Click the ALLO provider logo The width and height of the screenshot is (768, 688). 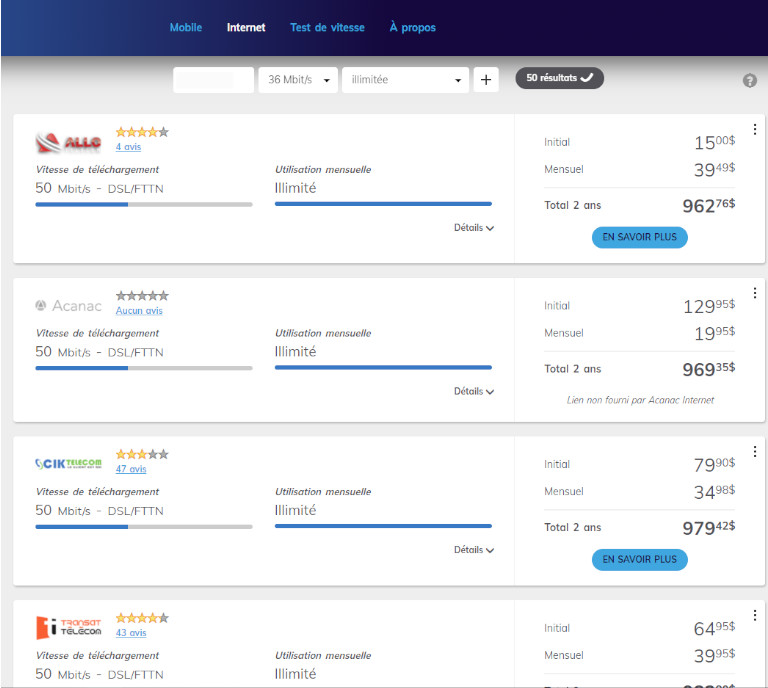point(68,142)
